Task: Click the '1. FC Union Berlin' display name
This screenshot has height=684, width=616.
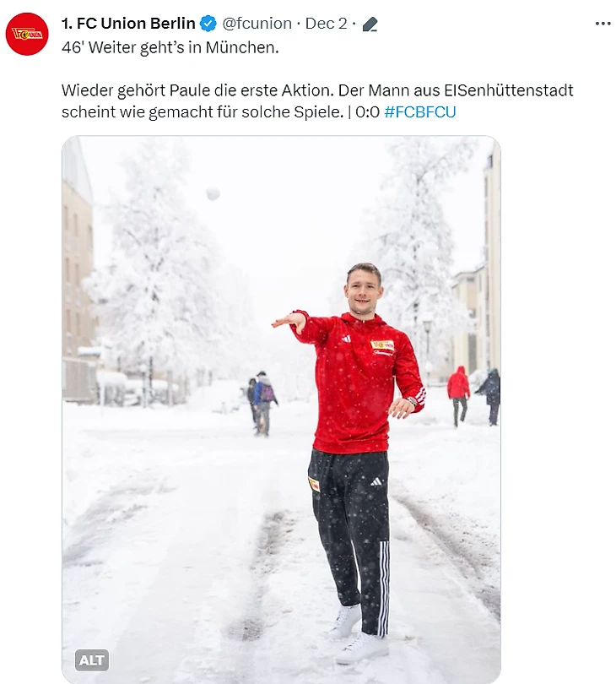Action: (x=128, y=24)
